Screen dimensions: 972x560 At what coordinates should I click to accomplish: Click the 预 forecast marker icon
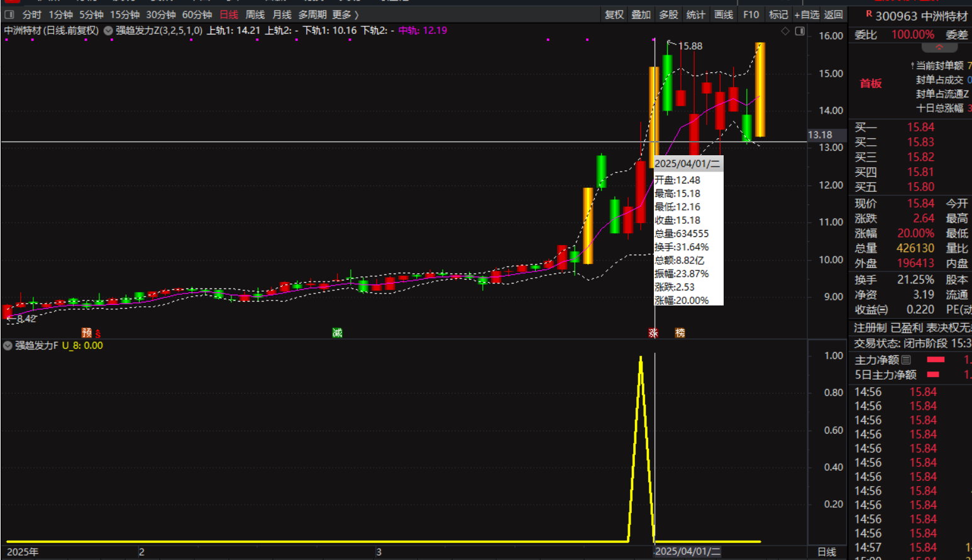pos(87,332)
